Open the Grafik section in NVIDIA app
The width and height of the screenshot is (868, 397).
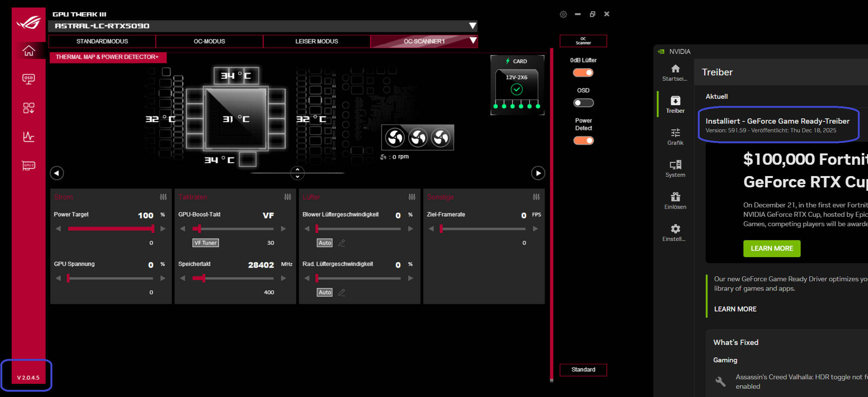[x=675, y=137]
